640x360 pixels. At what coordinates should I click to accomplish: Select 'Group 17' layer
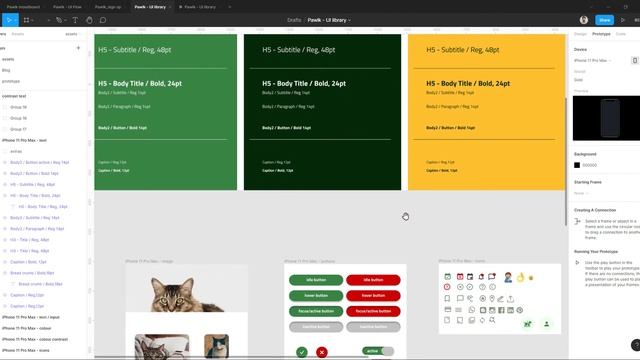pyautogui.click(x=18, y=129)
